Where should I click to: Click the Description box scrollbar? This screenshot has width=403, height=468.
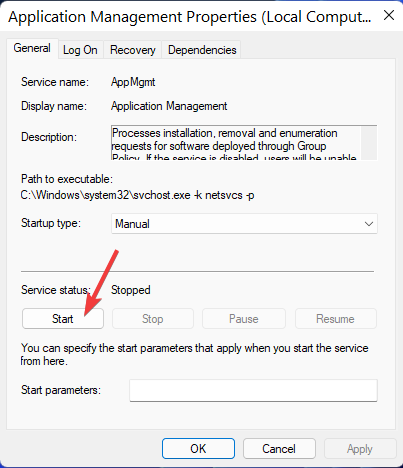369,143
